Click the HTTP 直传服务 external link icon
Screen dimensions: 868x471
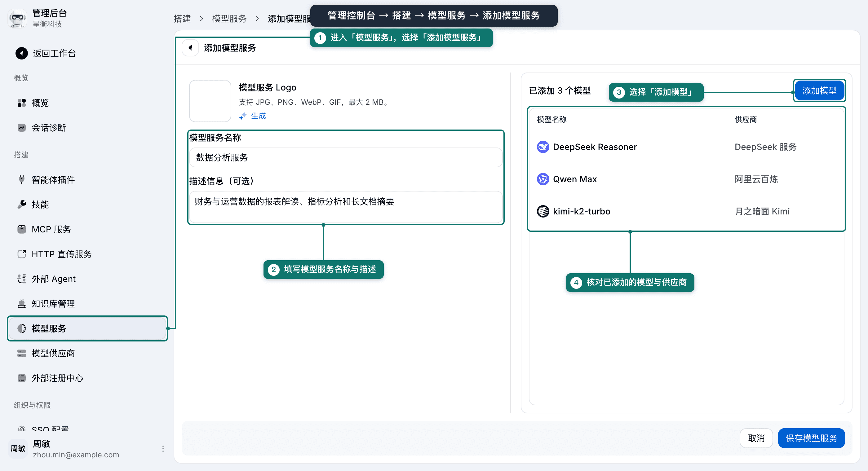click(x=22, y=254)
